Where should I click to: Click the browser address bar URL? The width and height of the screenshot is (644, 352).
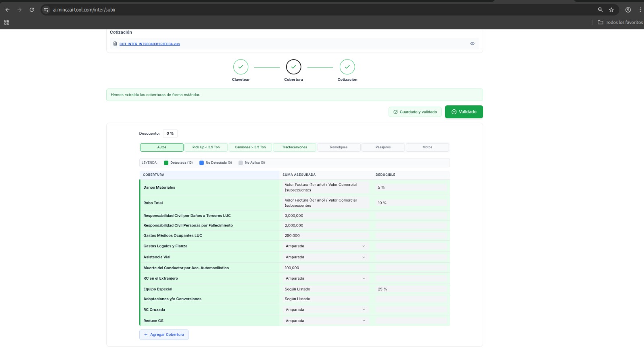tap(84, 10)
